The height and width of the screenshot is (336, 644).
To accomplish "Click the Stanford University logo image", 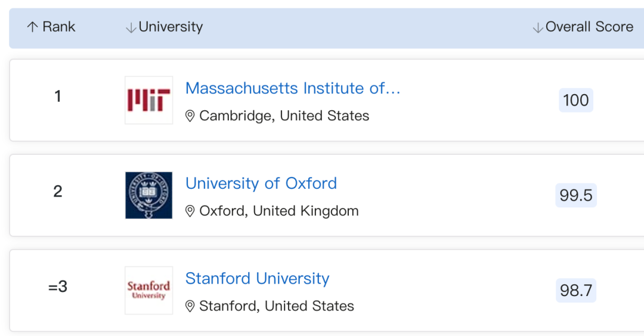I will pos(148,291).
